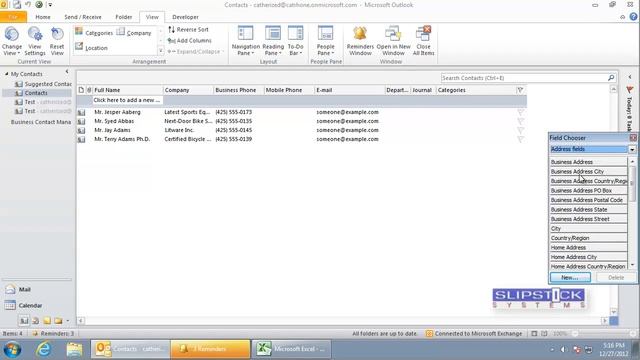Viewport: 640px width, 360px height.
Task: Select contact Mr. Syed Abbas
Action: 114,121
